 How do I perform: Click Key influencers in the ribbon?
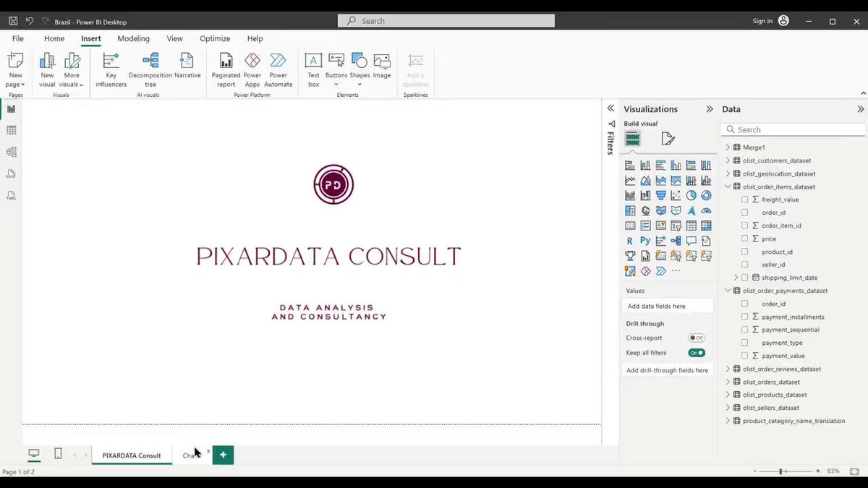[x=111, y=69]
